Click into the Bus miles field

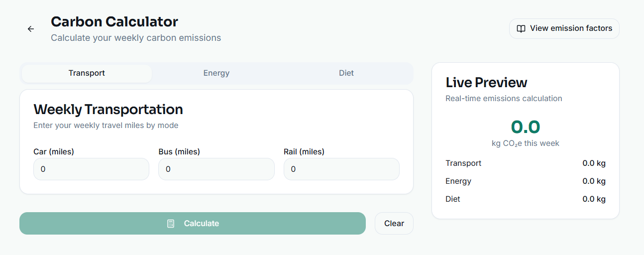click(x=216, y=169)
